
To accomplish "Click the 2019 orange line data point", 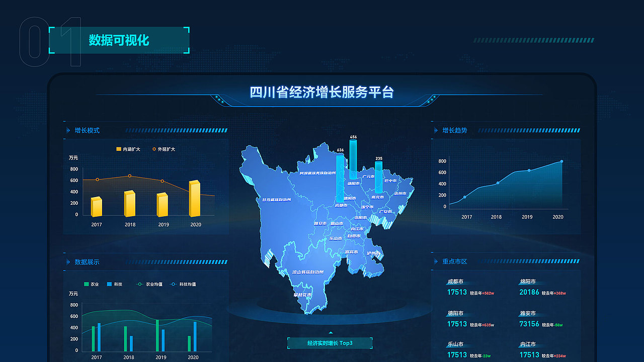I will pyautogui.click(x=162, y=181).
